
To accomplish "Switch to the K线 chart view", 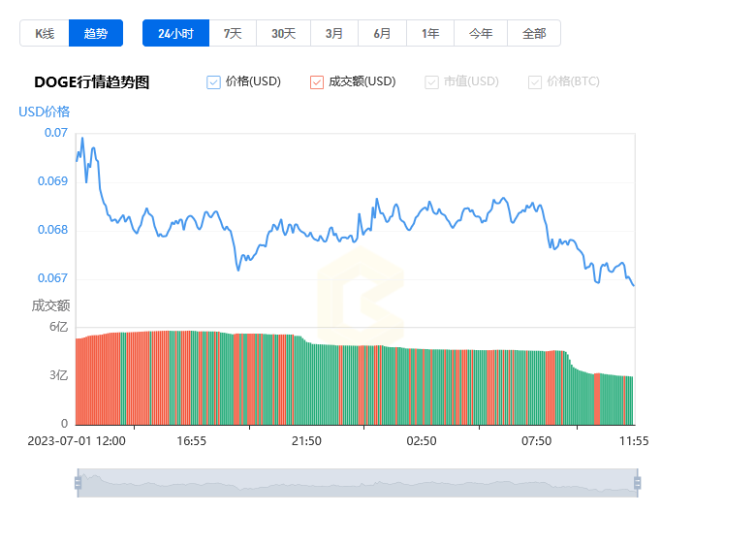I will coord(45,33).
